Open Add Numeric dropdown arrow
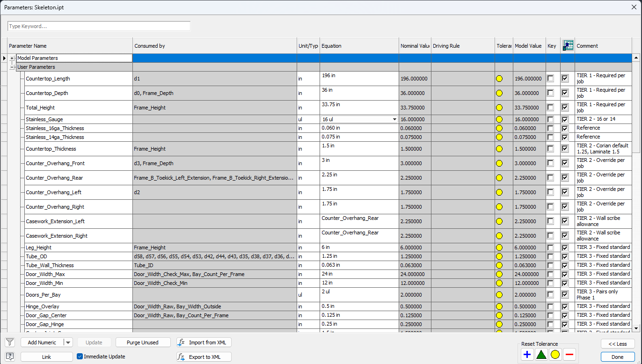This screenshot has width=642, height=364. pos(68,342)
